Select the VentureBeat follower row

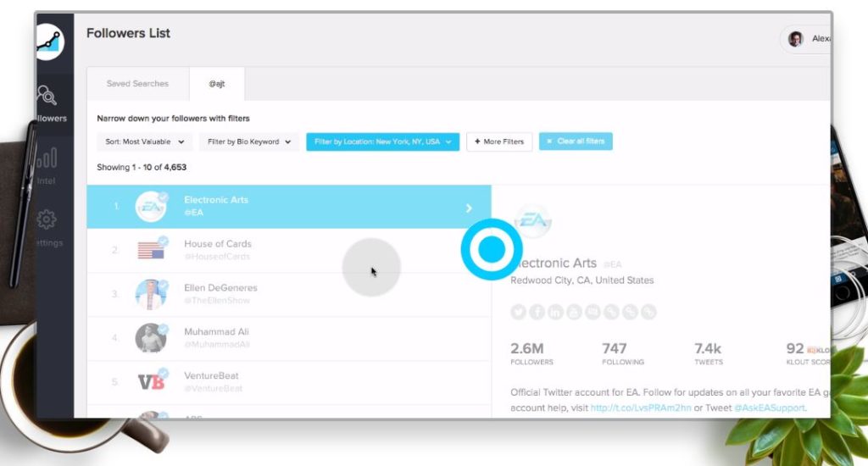[x=289, y=382]
